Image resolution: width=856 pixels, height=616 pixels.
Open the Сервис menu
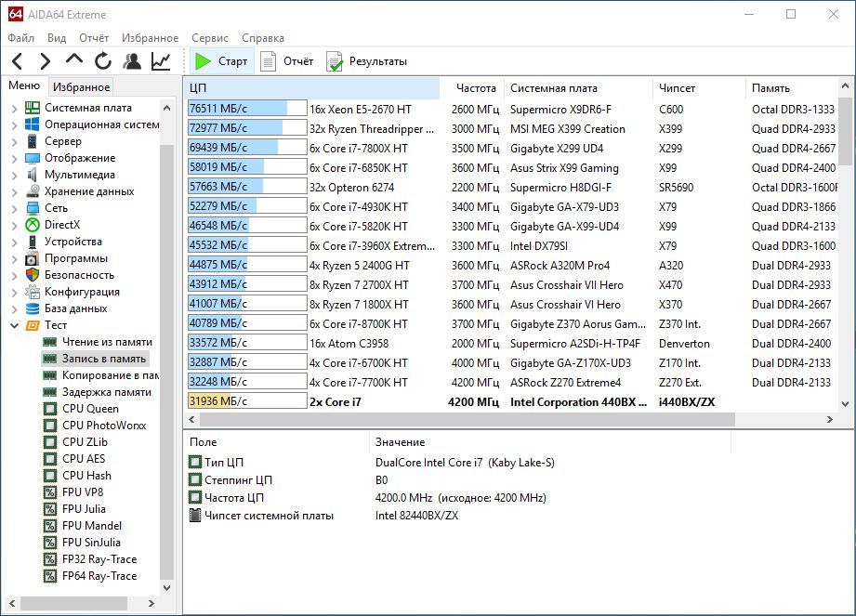point(210,38)
